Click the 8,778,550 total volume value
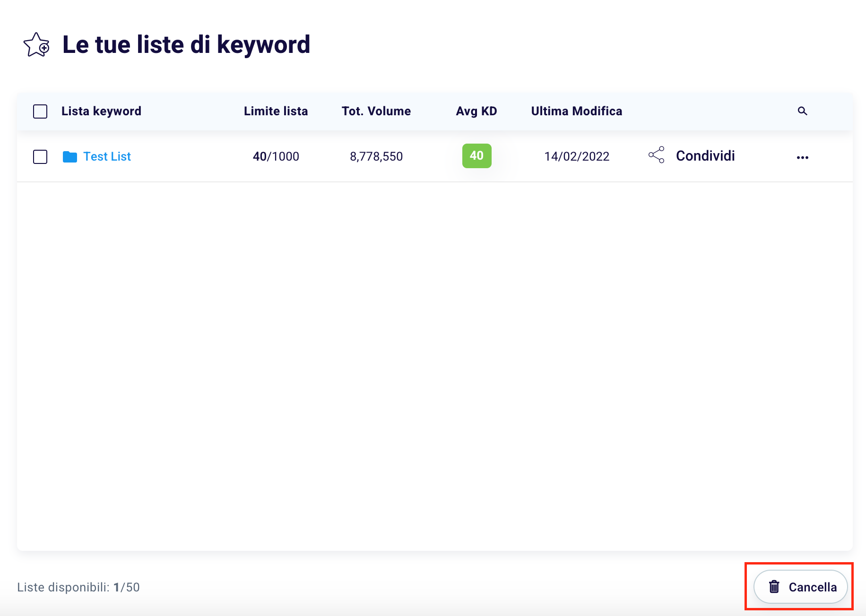The height and width of the screenshot is (616, 866). 376,156
